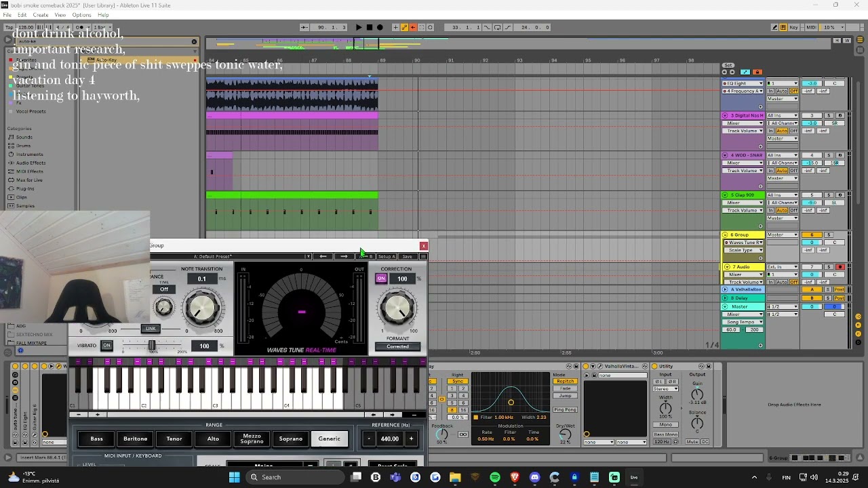Toggle the delay channel link icon
This screenshot has height=488, width=868.
(441, 400)
